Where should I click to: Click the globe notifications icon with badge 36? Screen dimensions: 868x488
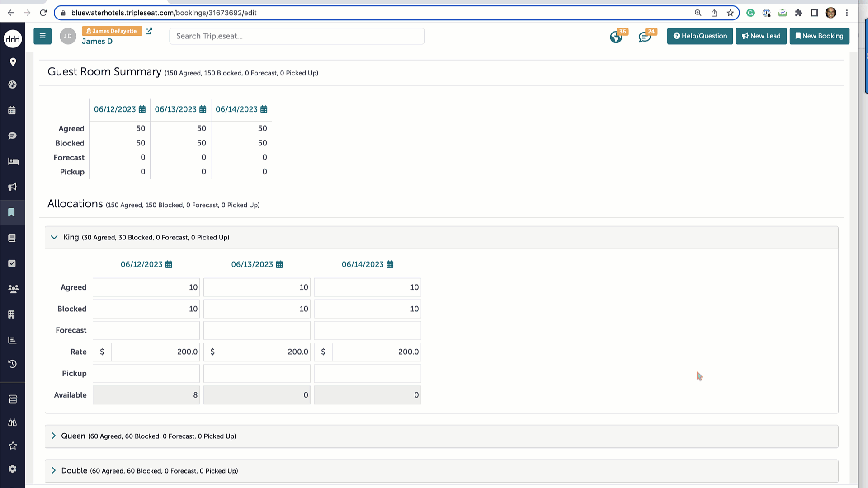click(616, 37)
